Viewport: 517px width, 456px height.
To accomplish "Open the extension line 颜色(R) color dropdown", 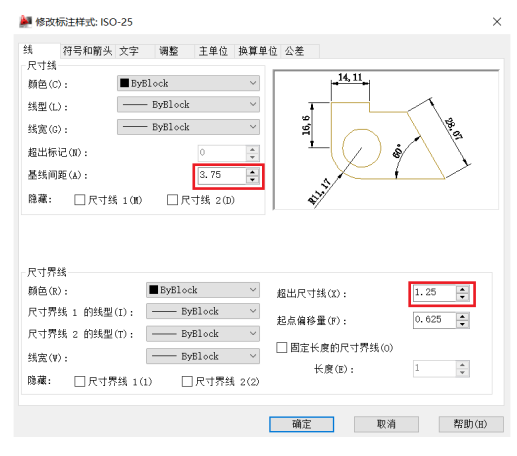I will [x=203, y=290].
